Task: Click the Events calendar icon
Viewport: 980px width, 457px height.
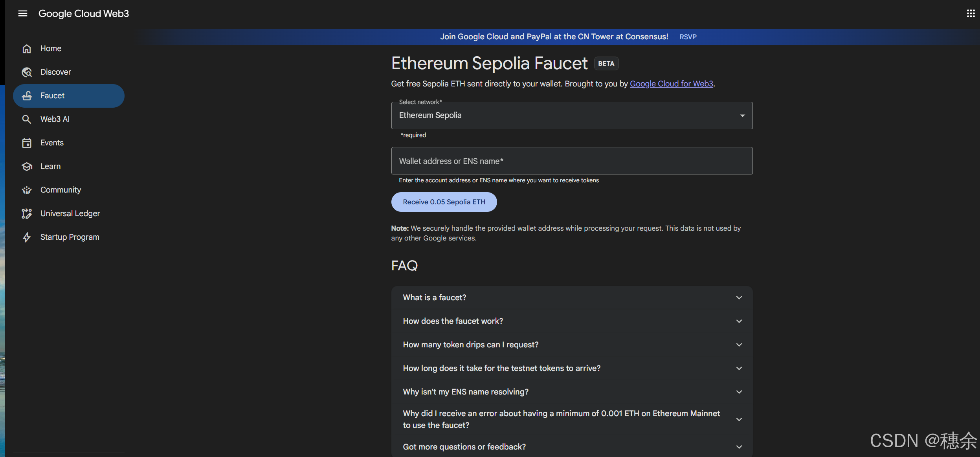Action: (27, 143)
